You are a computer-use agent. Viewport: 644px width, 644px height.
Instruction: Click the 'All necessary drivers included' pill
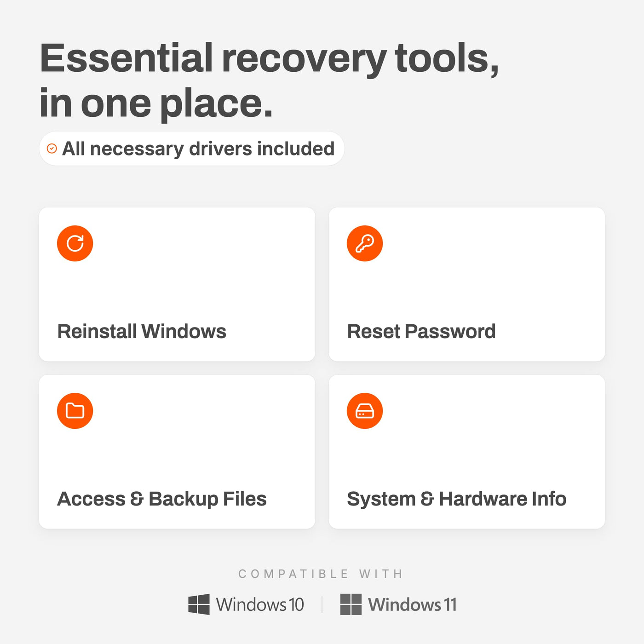coord(192,149)
